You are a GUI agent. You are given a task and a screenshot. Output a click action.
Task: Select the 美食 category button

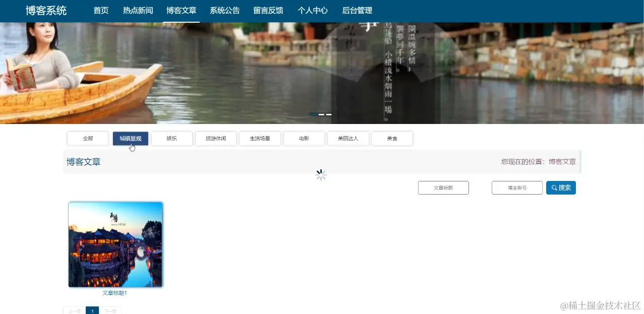click(x=392, y=138)
